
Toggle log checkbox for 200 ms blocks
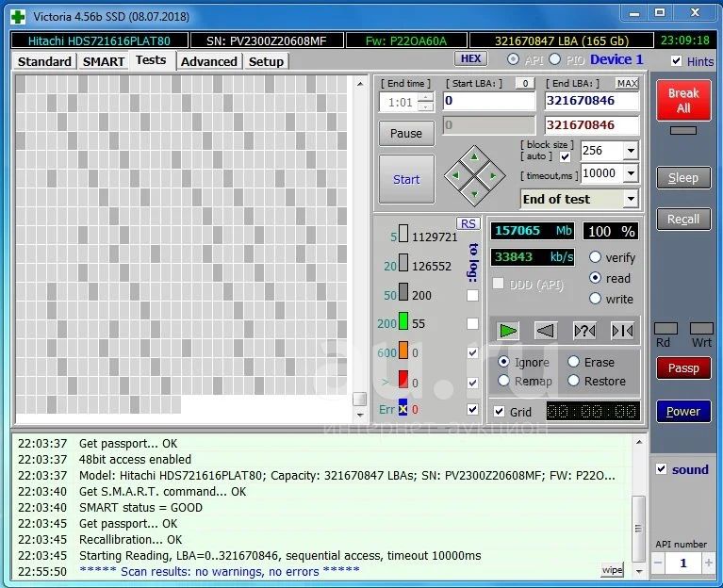472,324
